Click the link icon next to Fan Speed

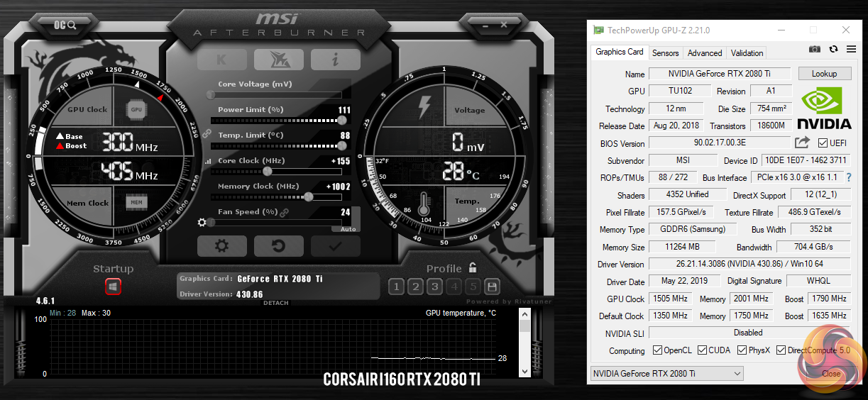[x=285, y=212]
